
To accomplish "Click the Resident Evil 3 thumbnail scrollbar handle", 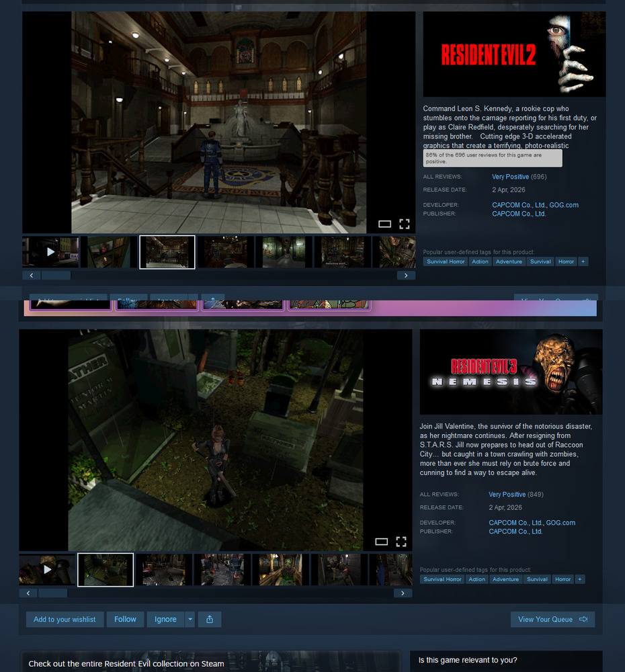I will [x=52, y=593].
